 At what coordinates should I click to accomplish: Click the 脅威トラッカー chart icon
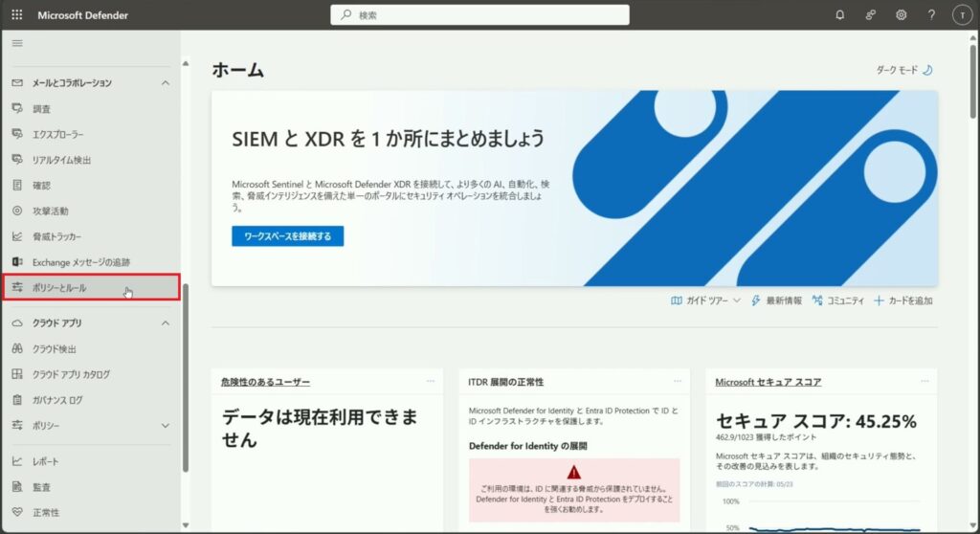[x=17, y=236]
